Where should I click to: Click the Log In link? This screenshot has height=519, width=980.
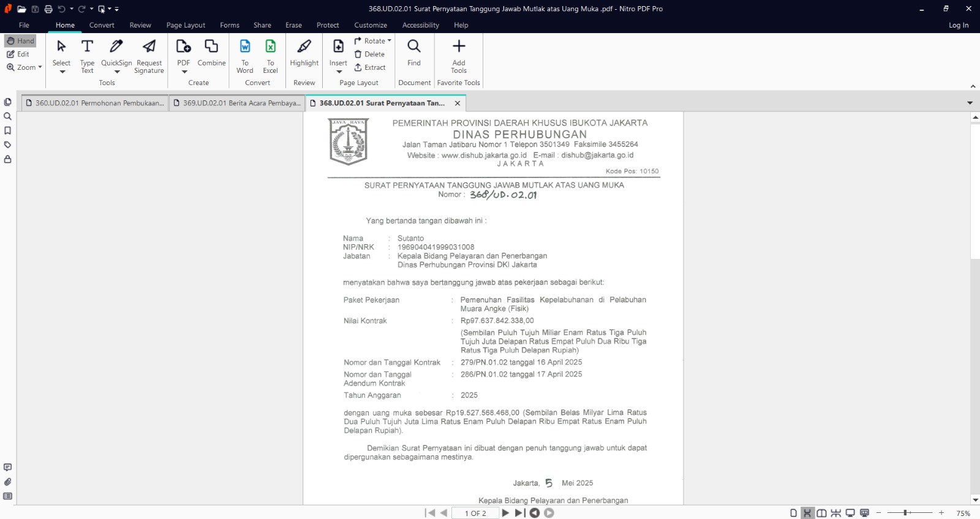(959, 25)
